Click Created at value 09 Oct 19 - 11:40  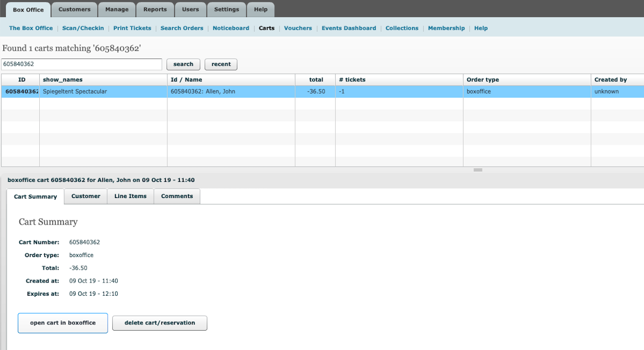tap(94, 281)
